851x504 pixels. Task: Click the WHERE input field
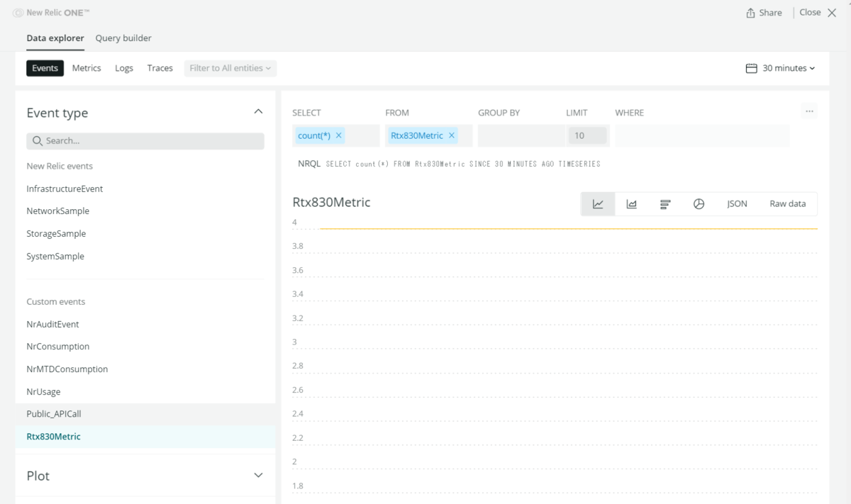point(702,135)
